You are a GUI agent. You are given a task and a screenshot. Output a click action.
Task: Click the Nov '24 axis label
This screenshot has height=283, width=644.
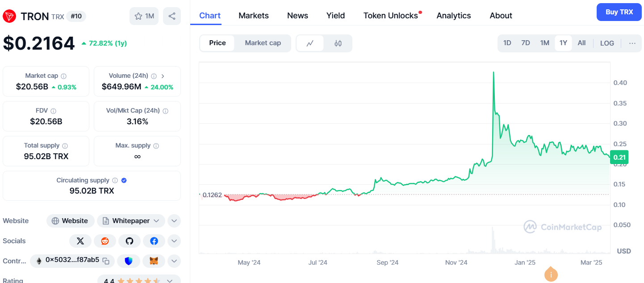point(456,262)
